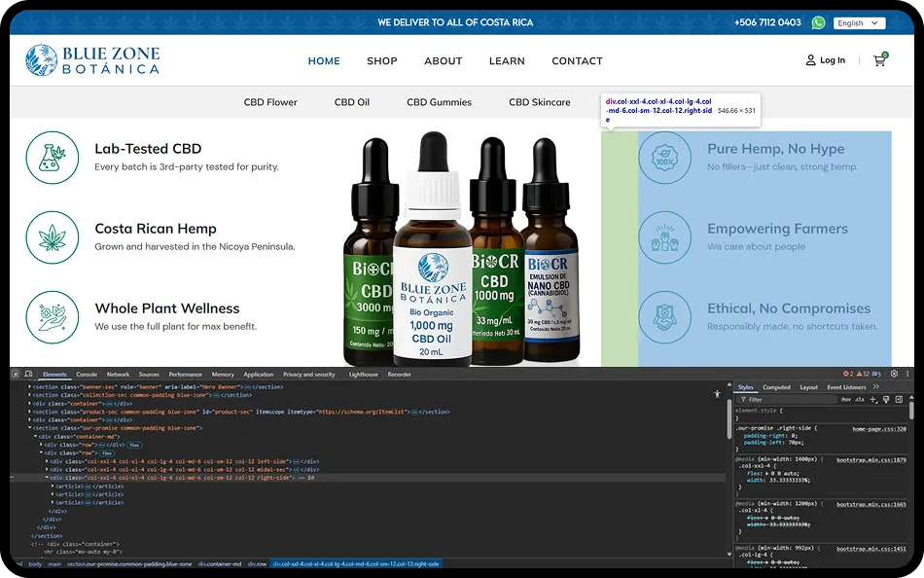Open the WhatsApp contact icon
Screen dimensions: 924x578
coord(818,22)
